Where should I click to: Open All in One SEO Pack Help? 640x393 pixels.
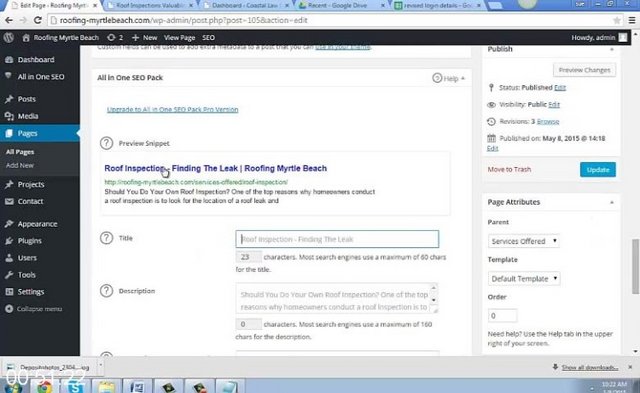coord(448,78)
